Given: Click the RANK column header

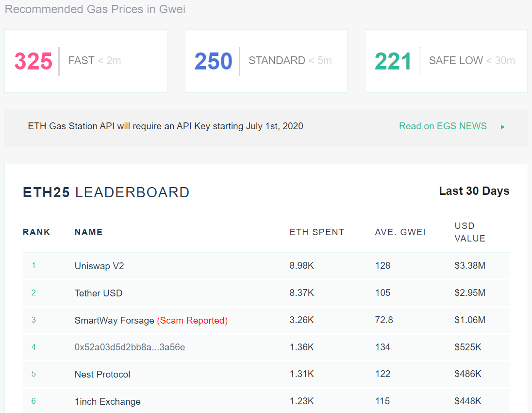Looking at the screenshot, I should [x=36, y=232].
